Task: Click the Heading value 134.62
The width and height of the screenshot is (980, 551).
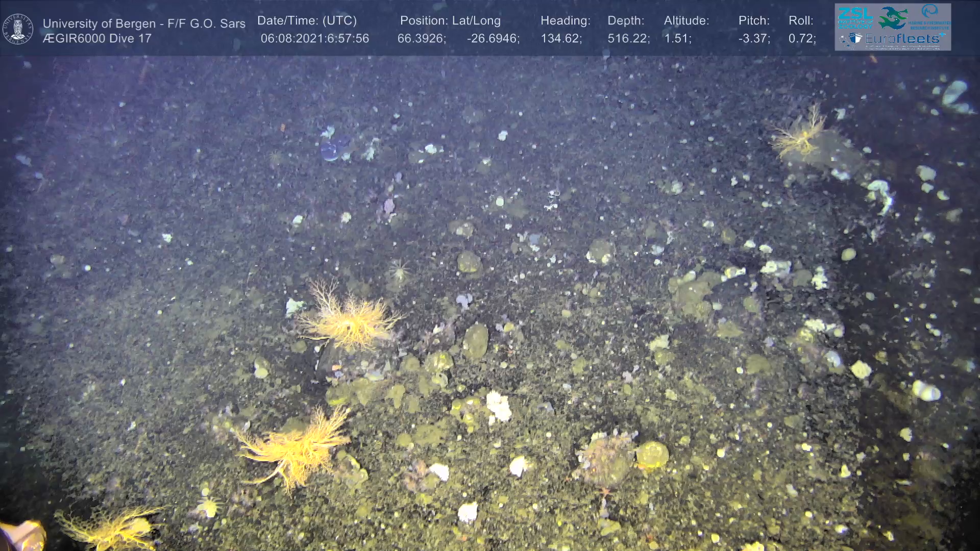Action: [561, 39]
